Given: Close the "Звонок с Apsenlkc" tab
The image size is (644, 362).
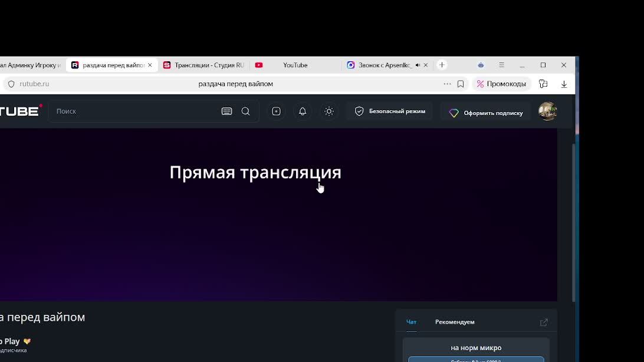Looking at the screenshot, I should (x=426, y=65).
